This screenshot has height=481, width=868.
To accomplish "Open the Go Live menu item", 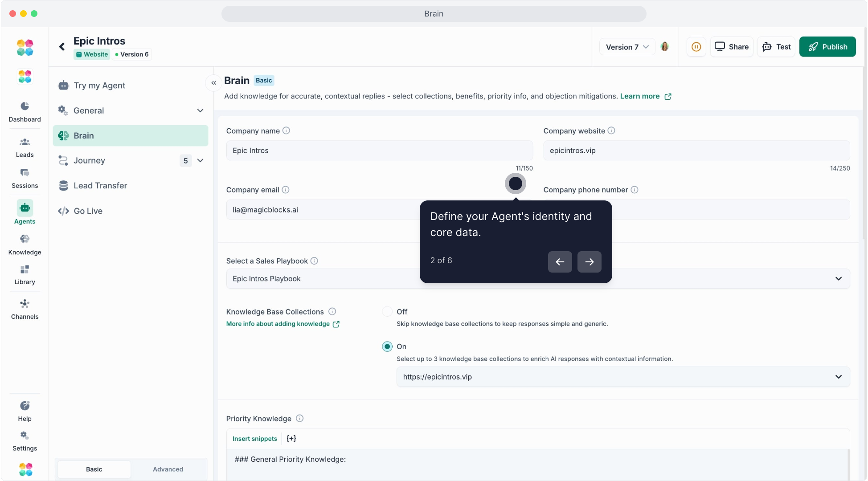I will pos(88,211).
